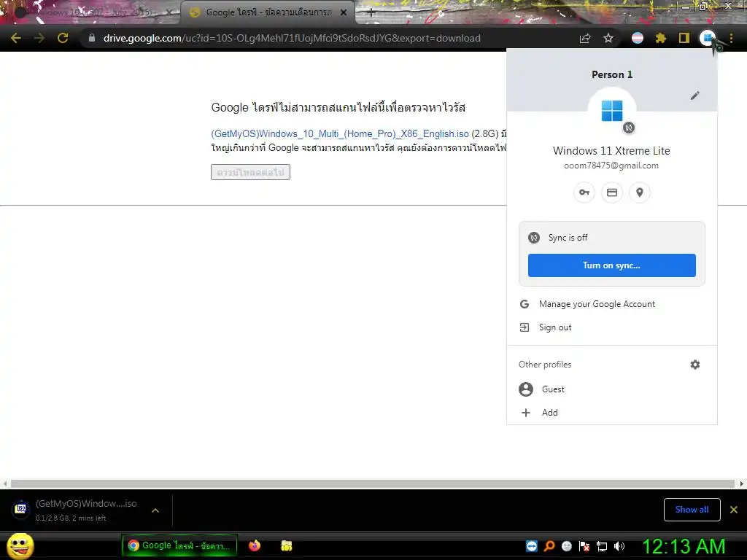Go back to the previous page
Image resolution: width=747 pixels, height=560 pixels.
[x=16, y=38]
